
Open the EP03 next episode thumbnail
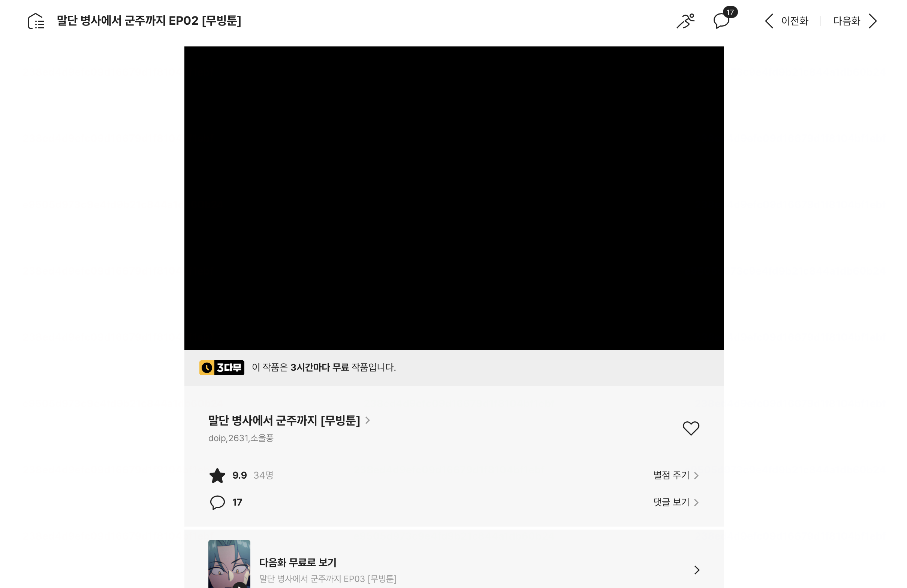pyautogui.click(x=229, y=564)
